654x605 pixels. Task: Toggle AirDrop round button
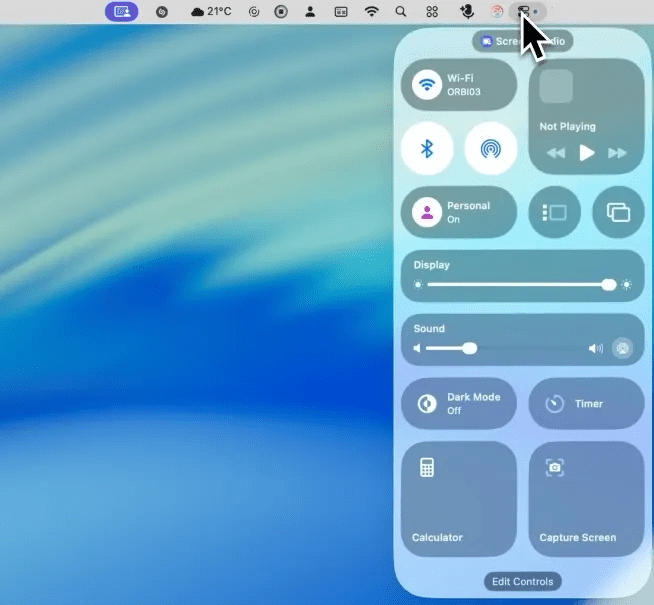point(490,149)
